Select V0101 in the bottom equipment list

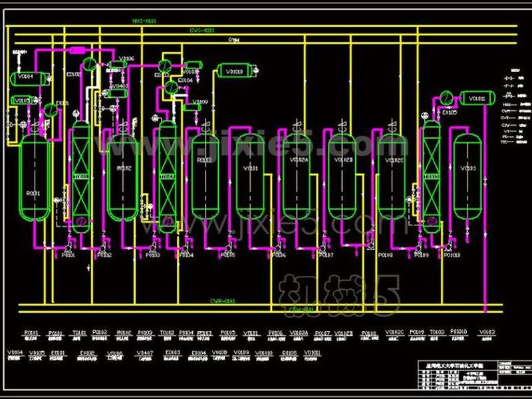pos(251,334)
